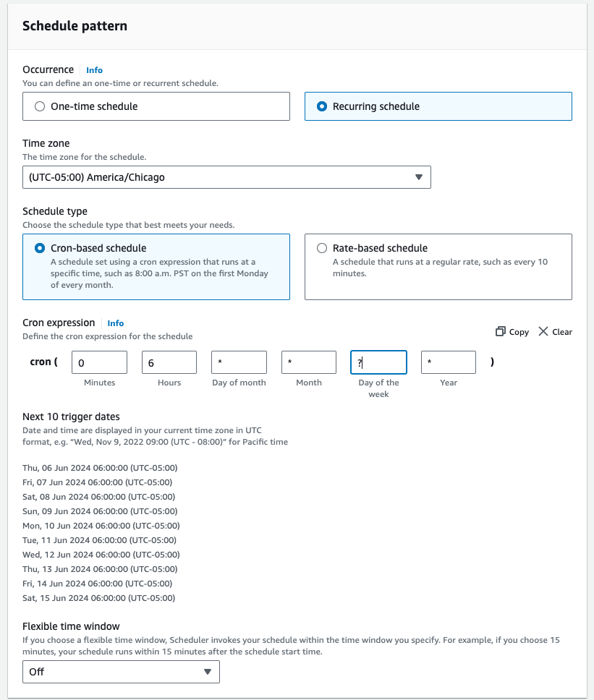This screenshot has height=700, width=594.
Task: Focus the Day of the week field
Action: click(378, 362)
